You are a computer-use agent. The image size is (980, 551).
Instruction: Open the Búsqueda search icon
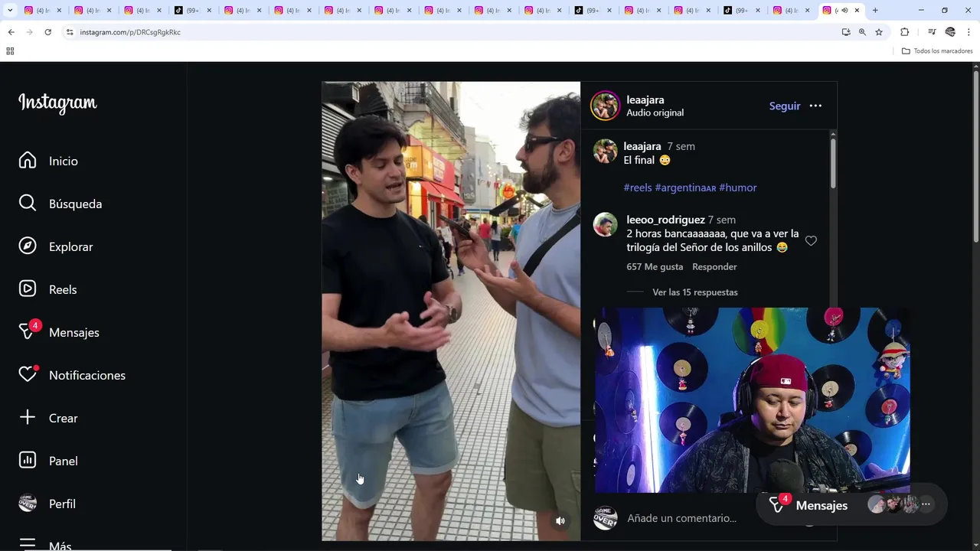(x=28, y=203)
